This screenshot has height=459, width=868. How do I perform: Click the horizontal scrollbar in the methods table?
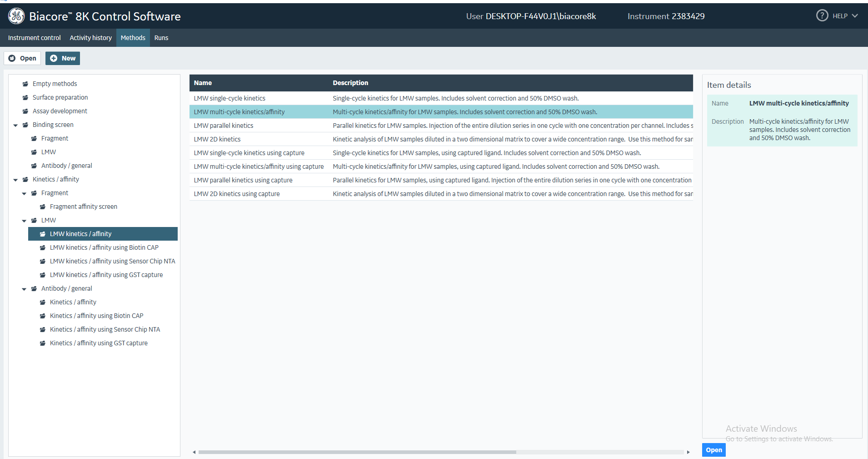(x=357, y=452)
